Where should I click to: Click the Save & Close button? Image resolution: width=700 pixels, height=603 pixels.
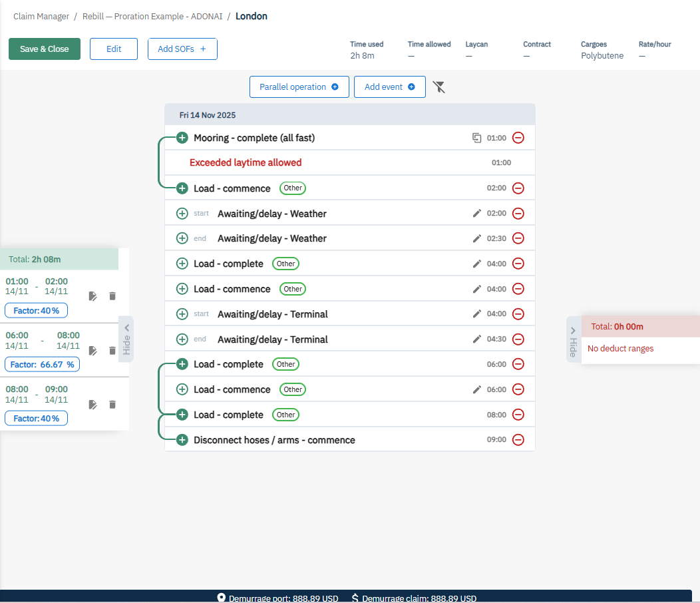click(x=44, y=49)
